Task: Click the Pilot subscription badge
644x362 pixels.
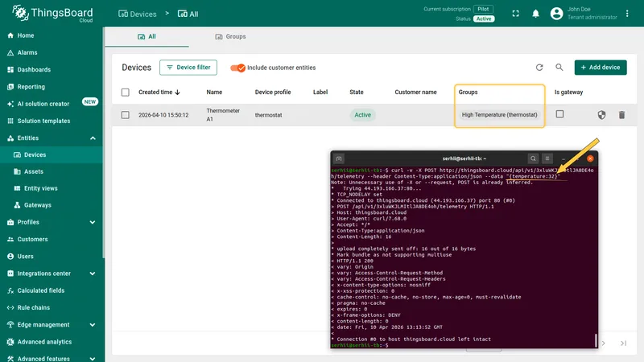Action: click(484, 9)
